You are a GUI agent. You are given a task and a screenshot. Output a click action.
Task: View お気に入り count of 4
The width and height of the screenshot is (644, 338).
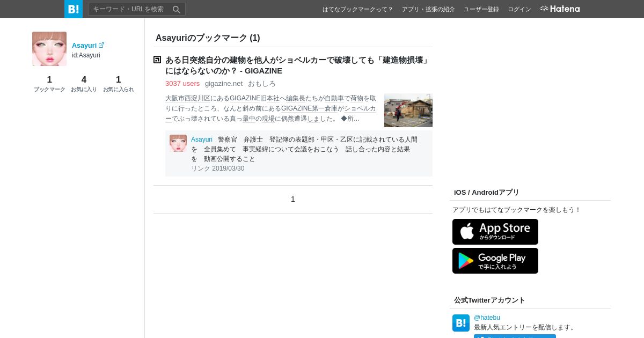click(x=84, y=84)
